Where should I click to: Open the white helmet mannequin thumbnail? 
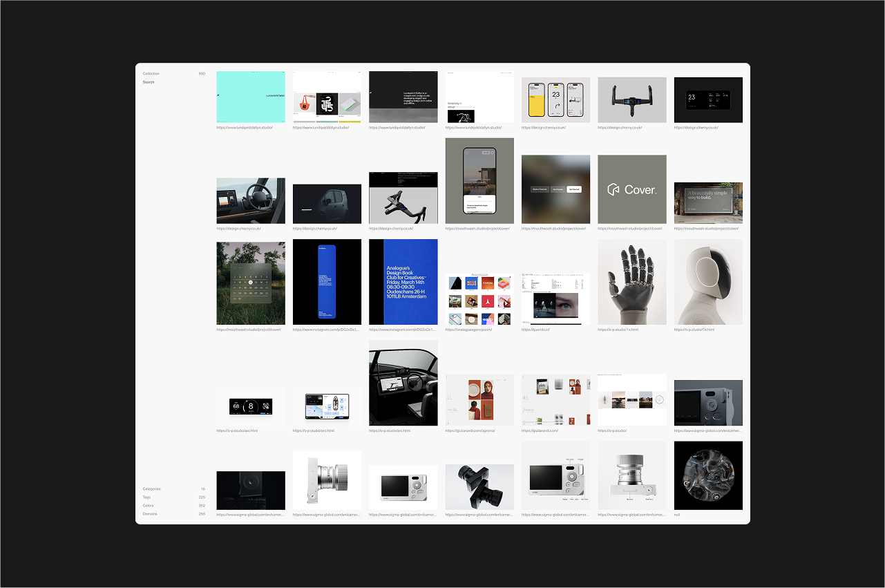pos(708,282)
